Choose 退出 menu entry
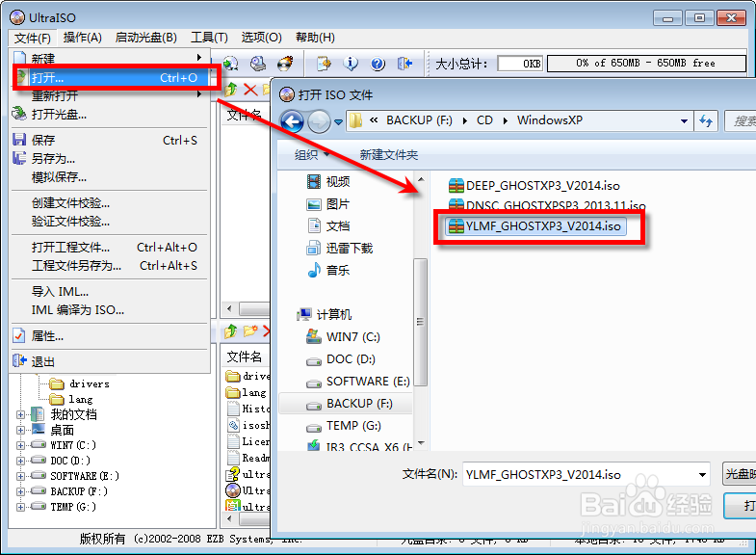The image size is (756, 555). (110, 361)
